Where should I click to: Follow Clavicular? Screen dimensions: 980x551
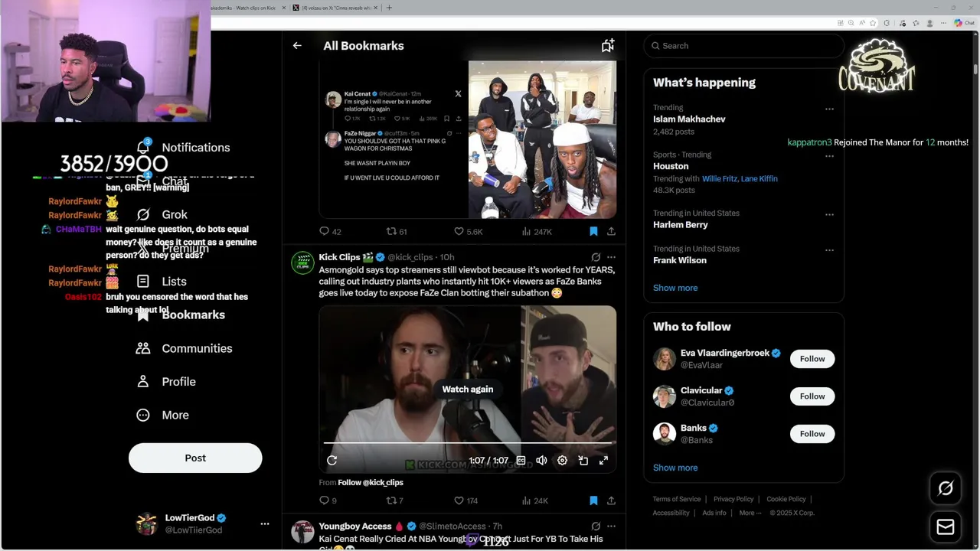pos(812,396)
